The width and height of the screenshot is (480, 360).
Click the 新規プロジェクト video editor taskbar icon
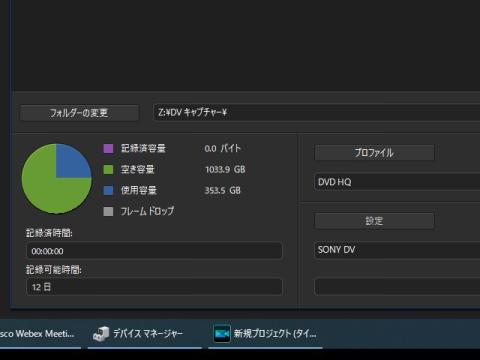point(222,334)
